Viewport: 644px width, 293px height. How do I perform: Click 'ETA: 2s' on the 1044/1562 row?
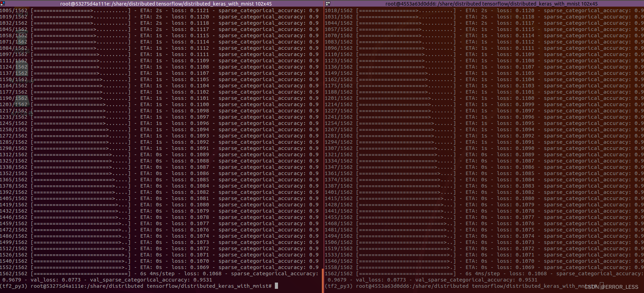click(x=476, y=23)
